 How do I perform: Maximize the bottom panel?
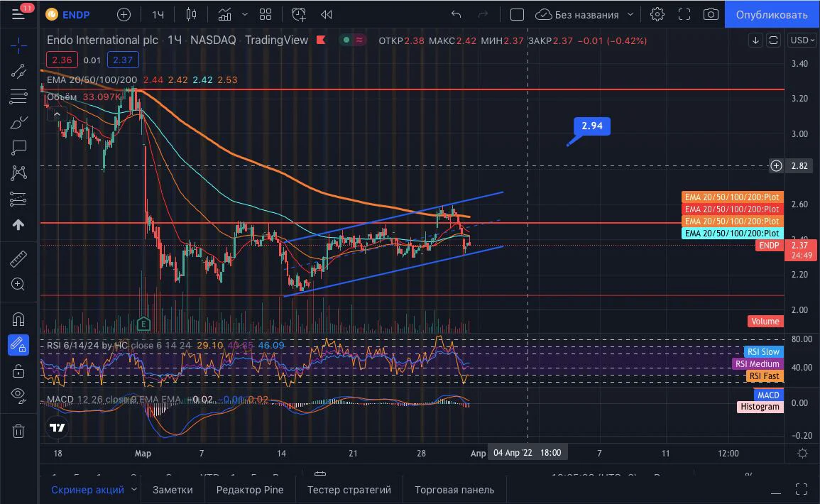(801, 489)
